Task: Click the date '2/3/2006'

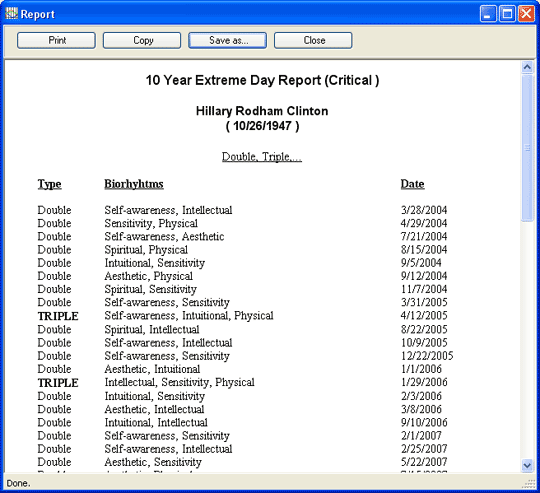Action: (x=421, y=396)
